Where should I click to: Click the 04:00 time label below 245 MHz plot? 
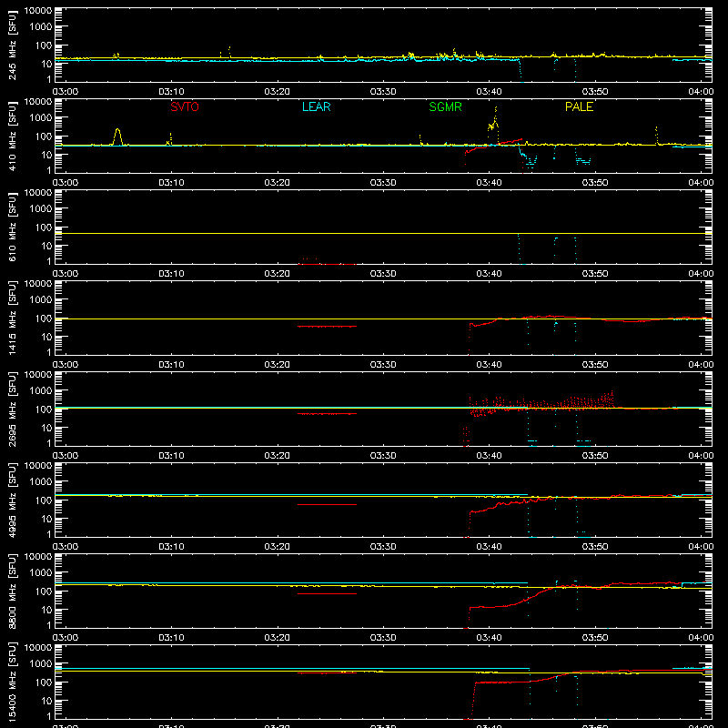tap(701, 92)
